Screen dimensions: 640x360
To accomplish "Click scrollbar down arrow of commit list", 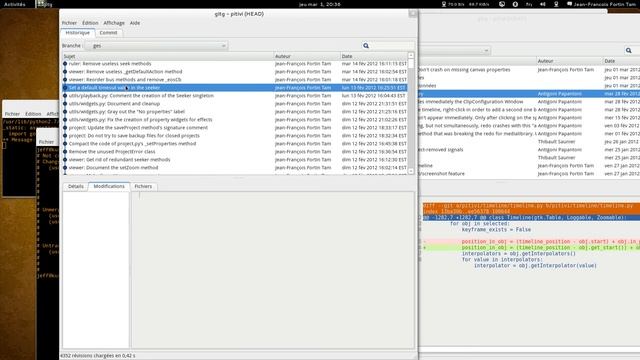I will [411, 171].
